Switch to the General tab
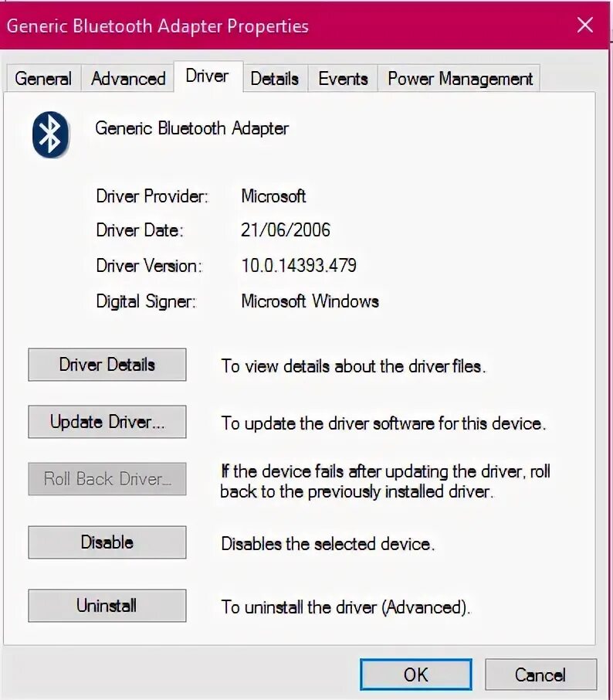This screenshot has height=700, width=613. [43, 79]
